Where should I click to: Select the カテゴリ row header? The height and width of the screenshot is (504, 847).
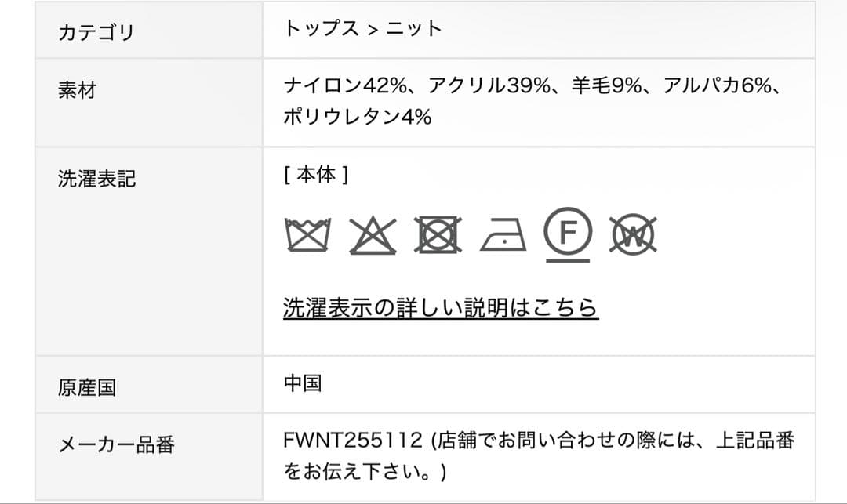pyautogui.click(x=96, y=32)
